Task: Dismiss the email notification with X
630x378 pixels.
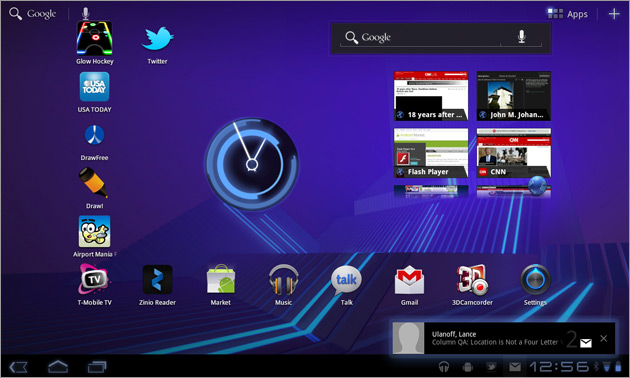Action: coord(603,338)
